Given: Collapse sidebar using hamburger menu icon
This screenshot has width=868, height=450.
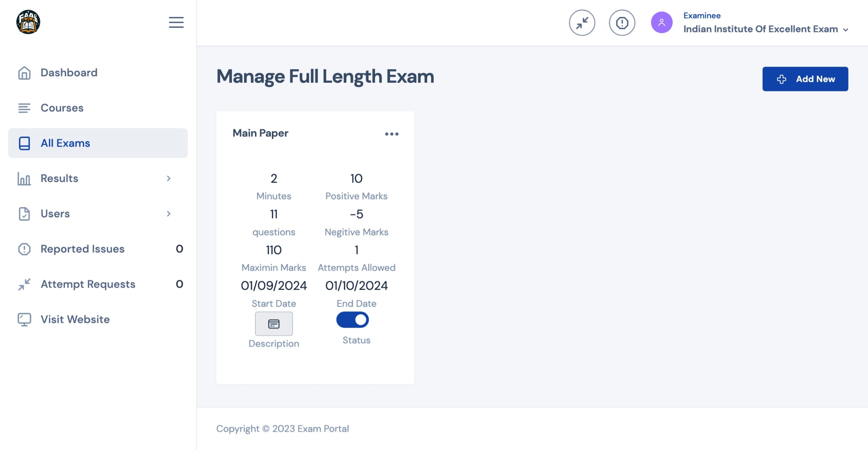Looking at the screenshot, I should 176,23.
